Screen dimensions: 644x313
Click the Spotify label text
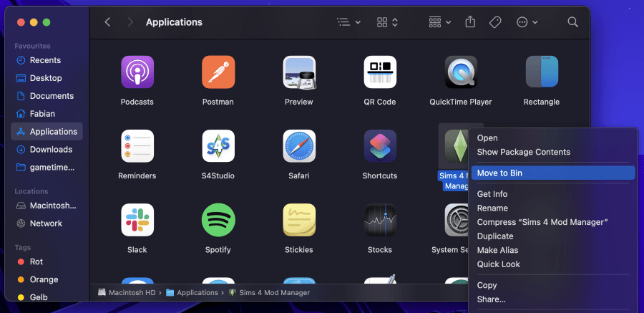[x=218, y=250]
